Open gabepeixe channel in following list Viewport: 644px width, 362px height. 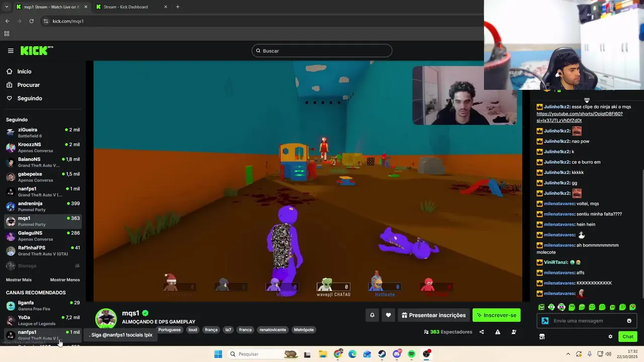[43, 177]
